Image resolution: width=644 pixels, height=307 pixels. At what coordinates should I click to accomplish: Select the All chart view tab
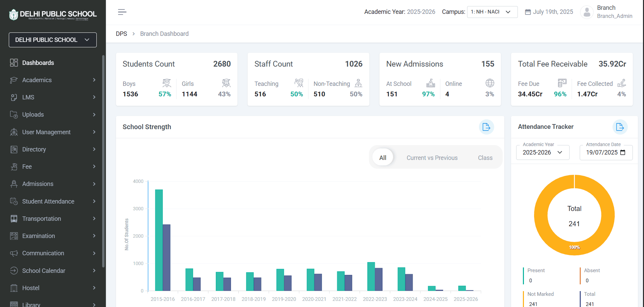point(383,158)
